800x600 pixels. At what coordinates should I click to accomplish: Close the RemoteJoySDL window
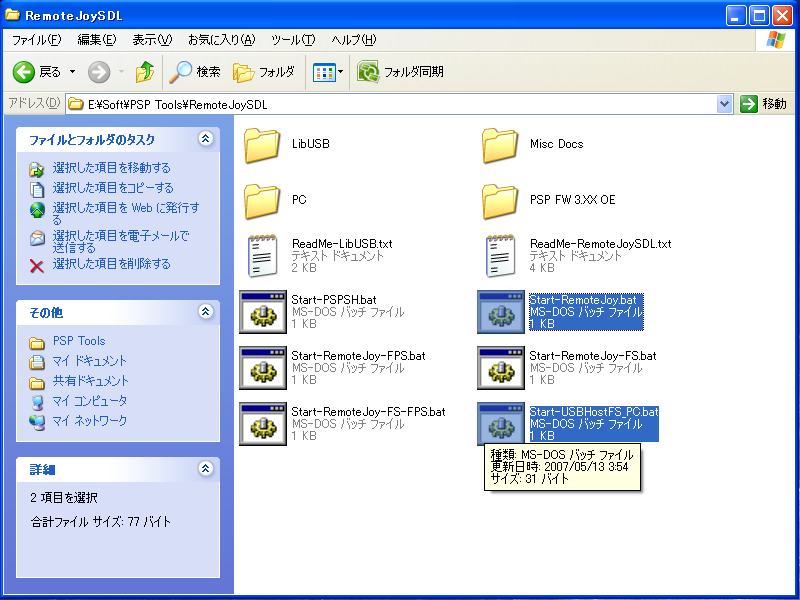782,16
